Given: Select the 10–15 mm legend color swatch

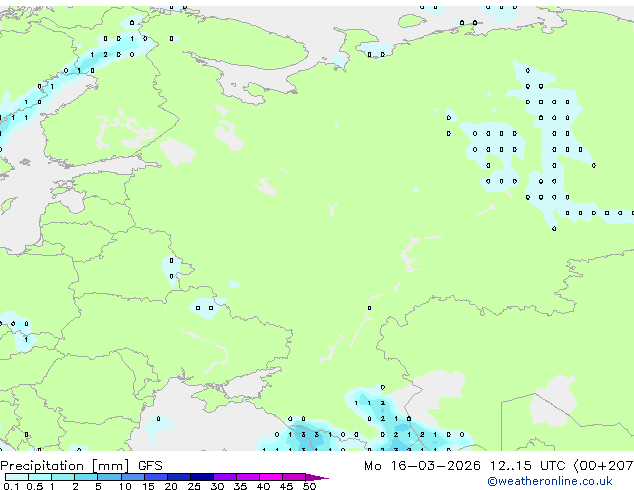Looking at the screenshot, I should tap(132, 477).
